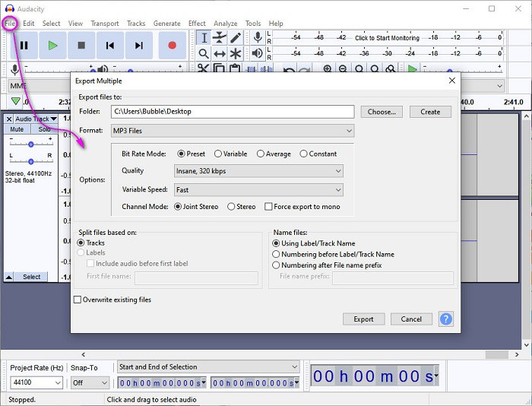This screenshot has height=406, width=532.
Task: Click the Zoom Toggle icon
Action: tap(391, 68)
